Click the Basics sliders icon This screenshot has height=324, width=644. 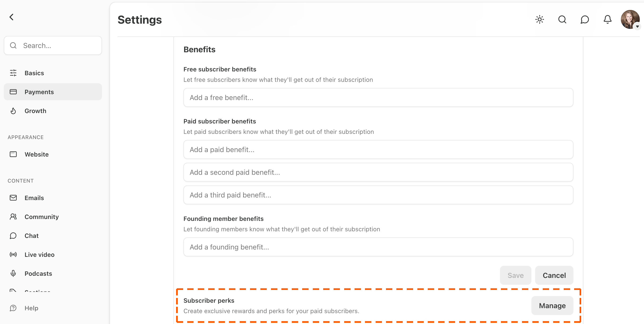tap(13, 73)
